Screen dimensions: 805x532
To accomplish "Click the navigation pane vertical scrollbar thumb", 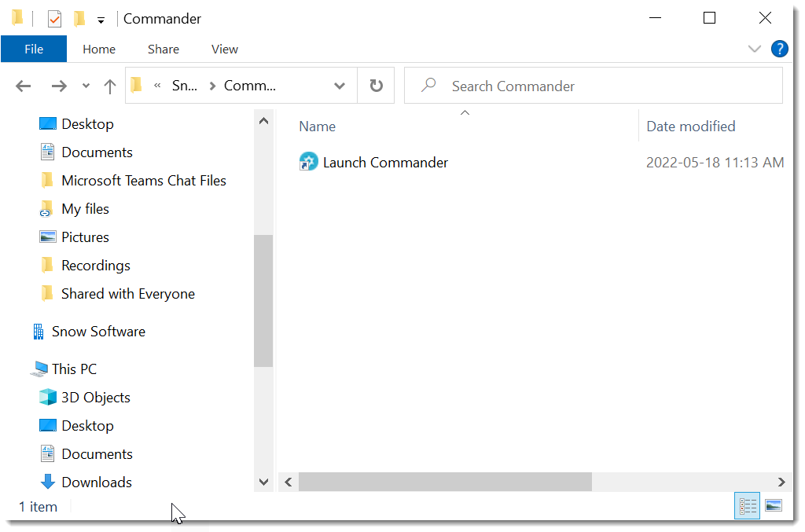I will (x=263, y=301).
